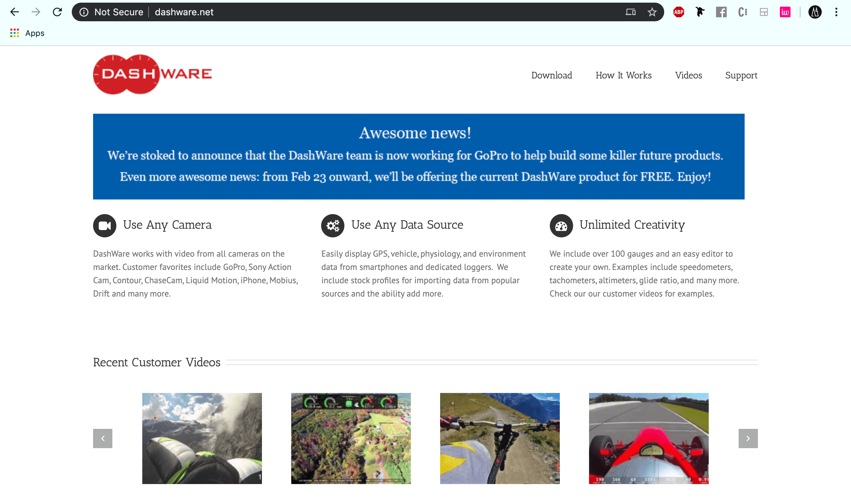Toggle the cast-to-device icon
The image size is (851, 504).
tap(631, 12)
